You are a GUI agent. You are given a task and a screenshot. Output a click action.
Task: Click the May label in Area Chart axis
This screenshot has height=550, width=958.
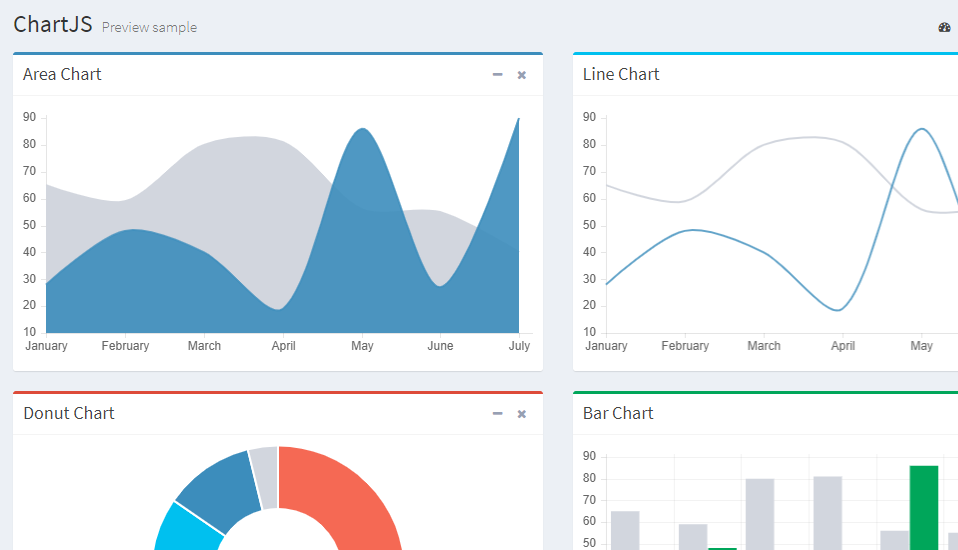click(362, 346)
